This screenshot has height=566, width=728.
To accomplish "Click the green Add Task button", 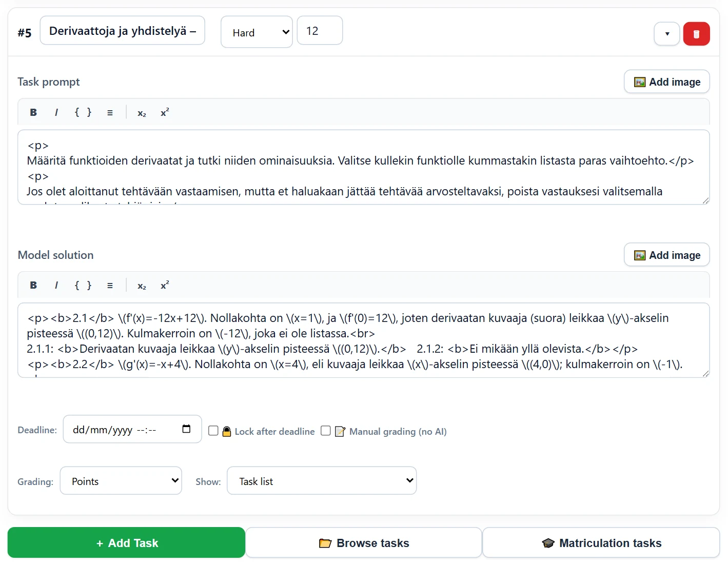I will tap(126, 543).
